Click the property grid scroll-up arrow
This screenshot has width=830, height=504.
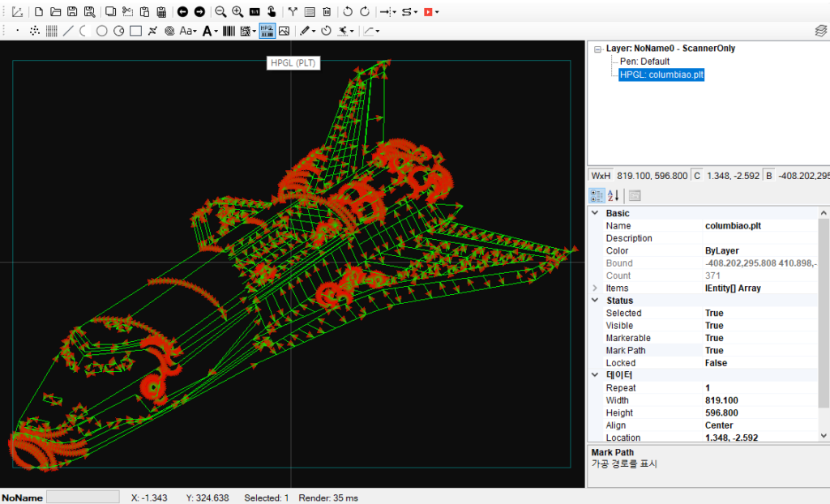[x=824, y=213]
